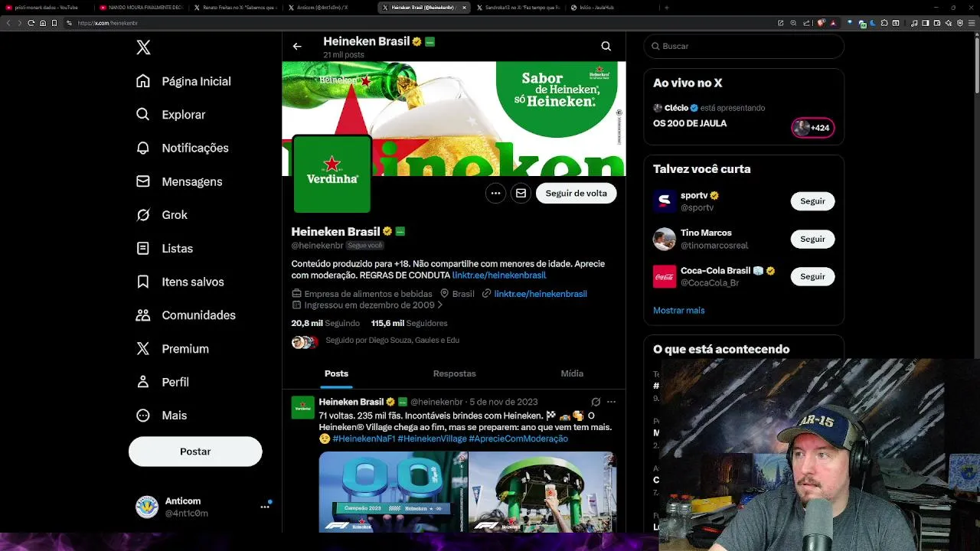Open Página Inicial home
Image resolution: width=980 pixels, height=551 pixels.
click(x=183, y=81)
